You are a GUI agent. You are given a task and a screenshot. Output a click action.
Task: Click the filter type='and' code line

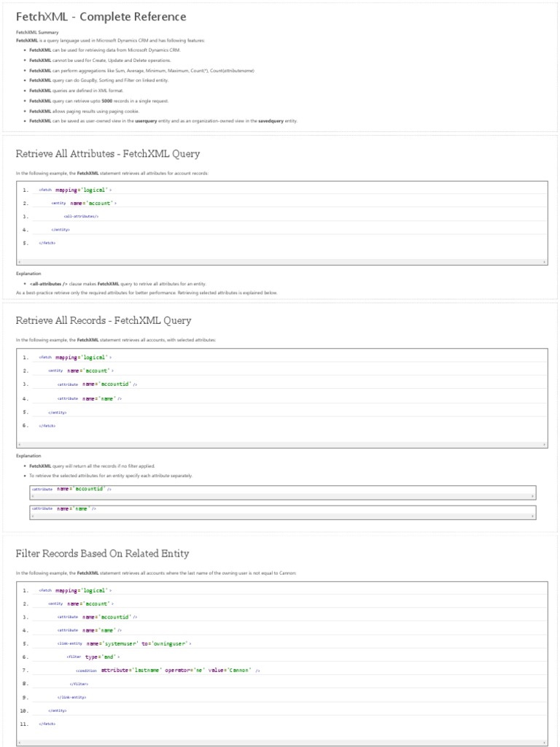click(x=93, y=657)
